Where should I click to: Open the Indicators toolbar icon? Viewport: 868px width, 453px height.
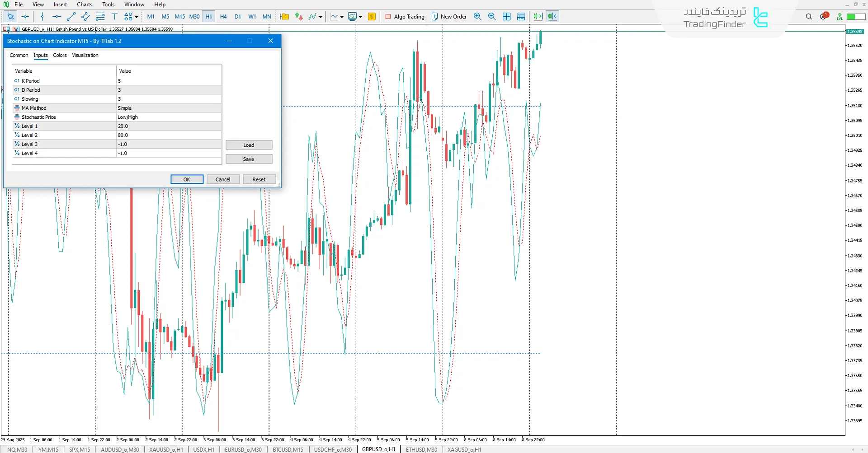(312, 16)
